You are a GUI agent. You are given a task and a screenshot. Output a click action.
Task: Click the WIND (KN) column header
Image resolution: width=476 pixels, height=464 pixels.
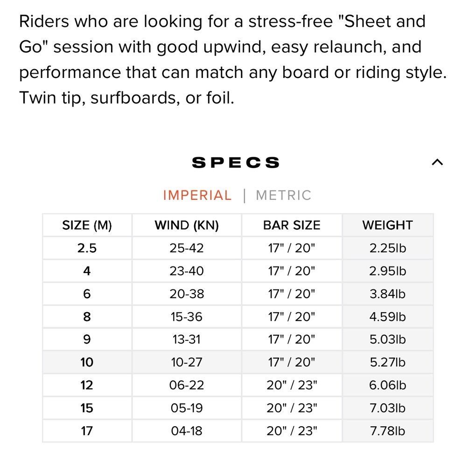click(x=187, y=225)
